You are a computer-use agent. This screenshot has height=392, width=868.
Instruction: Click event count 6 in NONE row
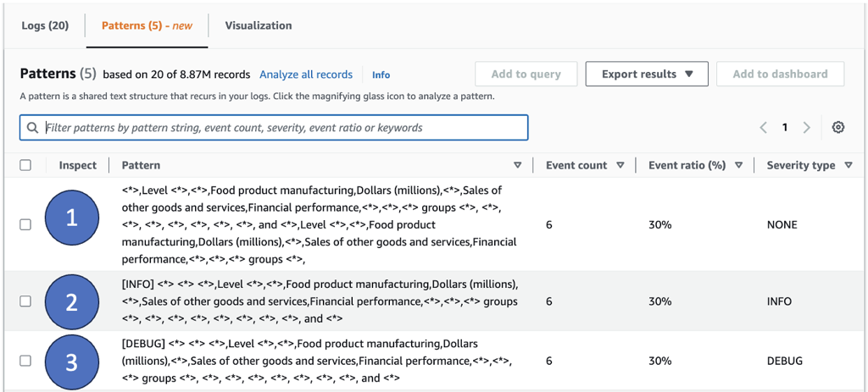pyautogui.click(x=549, y=224)
